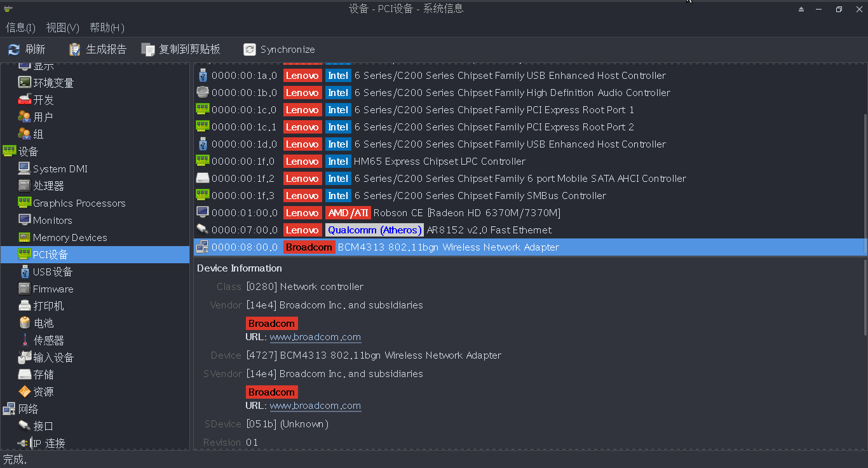868x468 pixels.
Task: Click USB icon of device 0000:00:1d.0
Action: 203,144
